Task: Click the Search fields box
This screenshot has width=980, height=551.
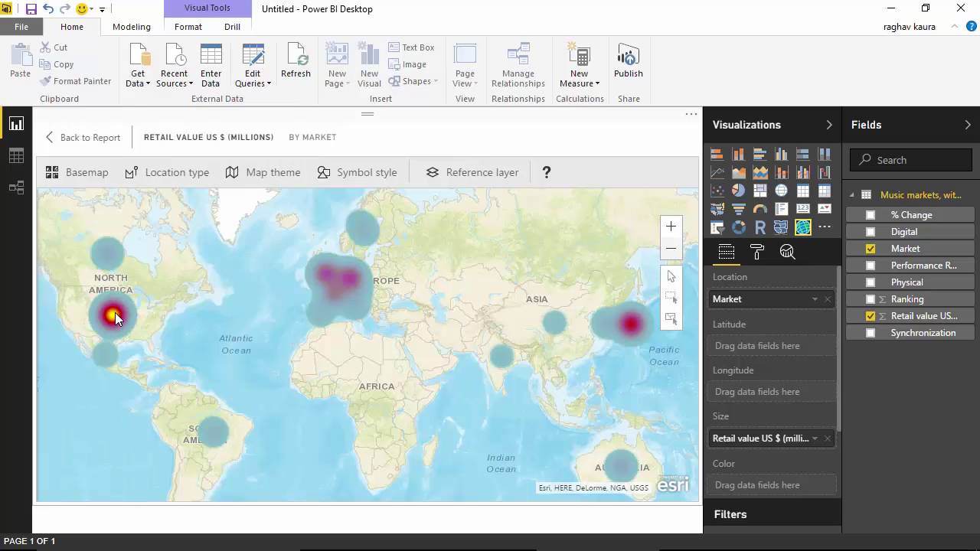Action: click(912, 160)
